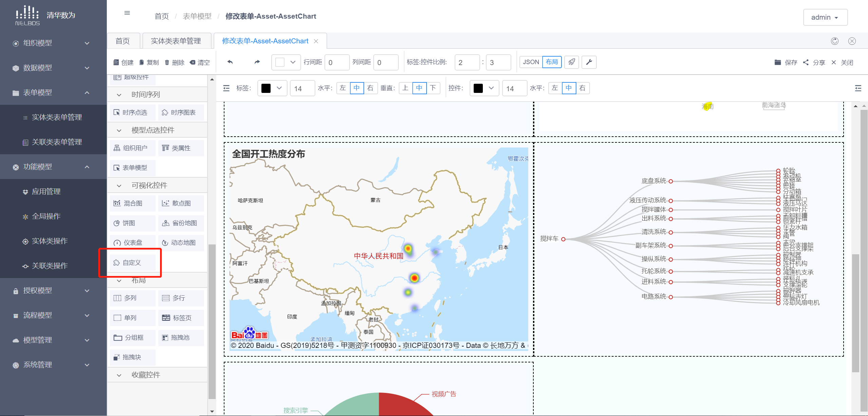This screenshot has width=868, height=416.
Task: Click the 创建 button
Action: [x=124, y=62]
